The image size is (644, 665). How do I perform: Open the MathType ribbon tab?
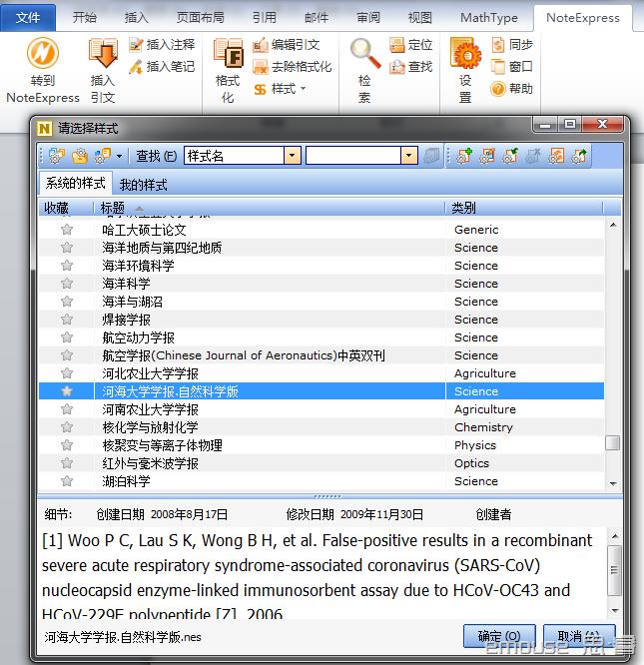pos(489,17)
